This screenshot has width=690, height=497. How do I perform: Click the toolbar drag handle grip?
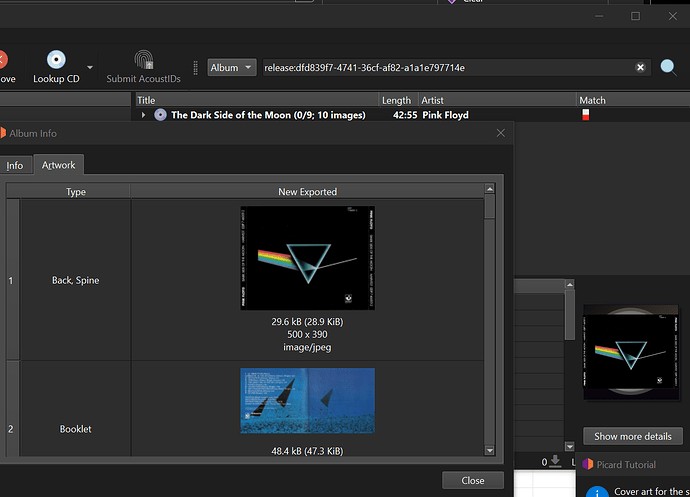pyautogui.click(x=195, y=67)
